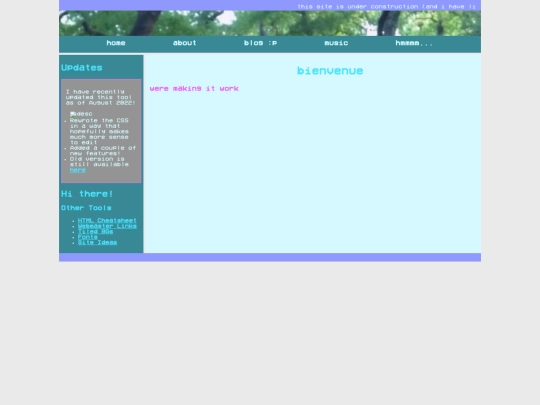Open the Site Ideas link

click(97, 242)
